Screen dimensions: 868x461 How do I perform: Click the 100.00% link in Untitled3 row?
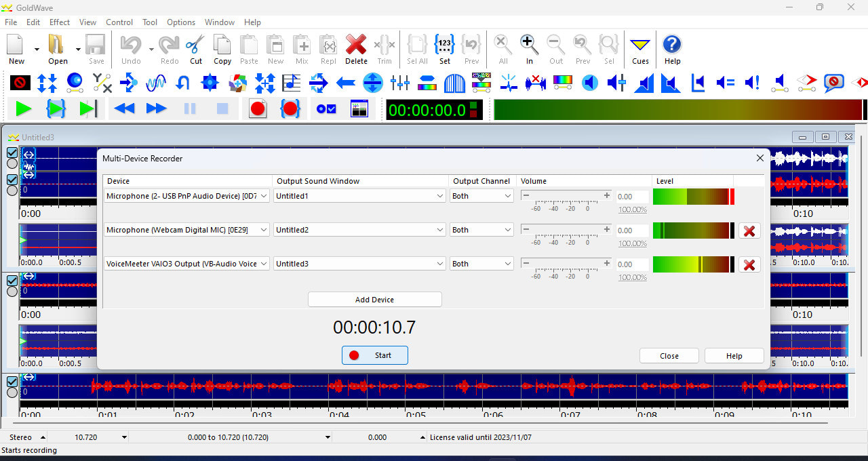point(633,277)
